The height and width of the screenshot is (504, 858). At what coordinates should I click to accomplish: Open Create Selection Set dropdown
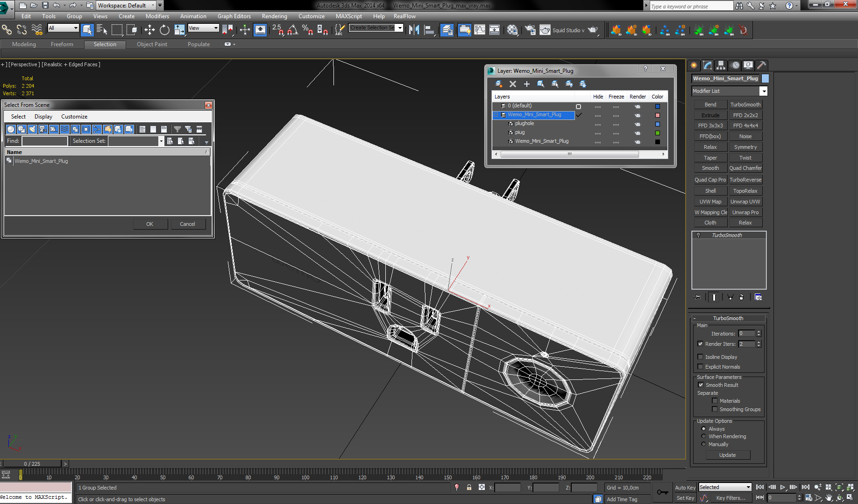pyautogui.click(x=400, y=28)
